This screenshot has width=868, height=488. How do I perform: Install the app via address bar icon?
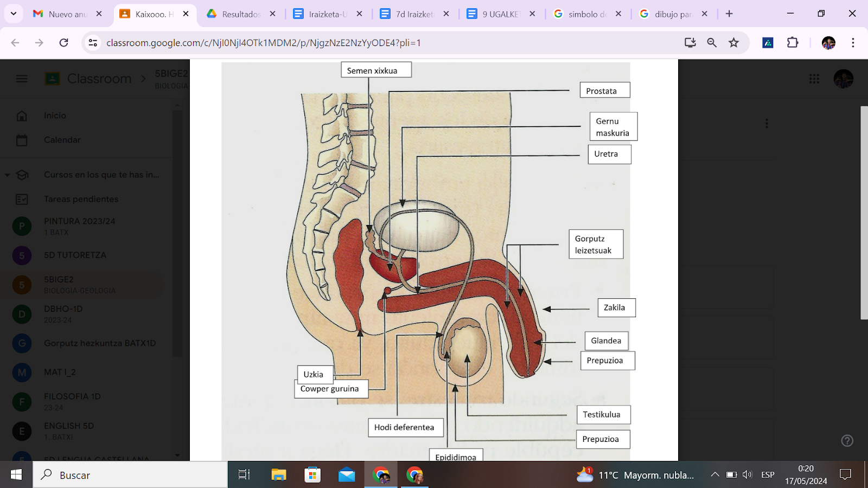pyautogui.click(x=690, y=42)
